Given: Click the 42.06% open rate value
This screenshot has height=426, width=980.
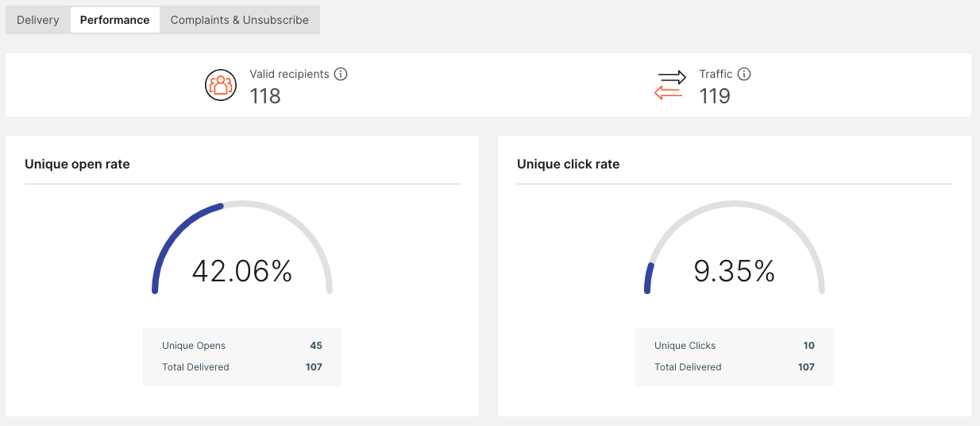Looking at the screenshot, I should click(242, 272).
